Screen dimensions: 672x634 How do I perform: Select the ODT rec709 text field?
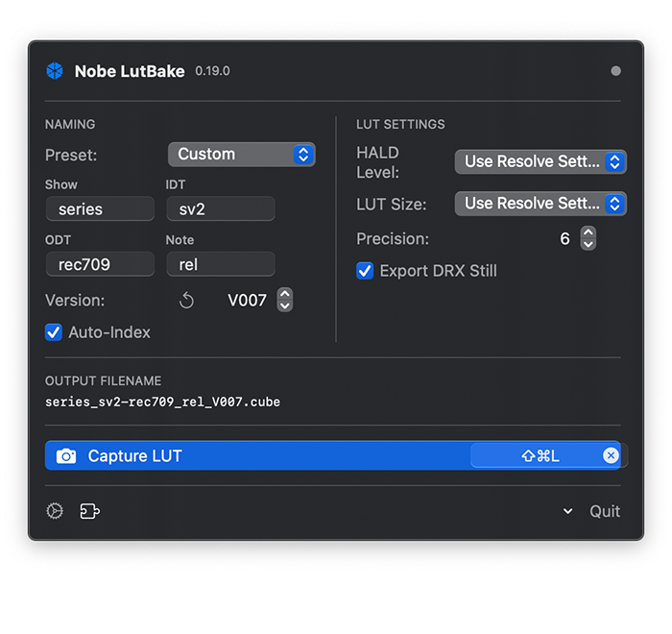(x=100, y=264)
